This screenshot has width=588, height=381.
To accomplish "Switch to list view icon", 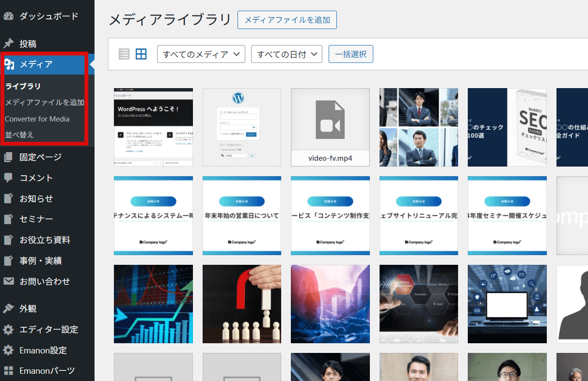I will [x=124, y=54].
